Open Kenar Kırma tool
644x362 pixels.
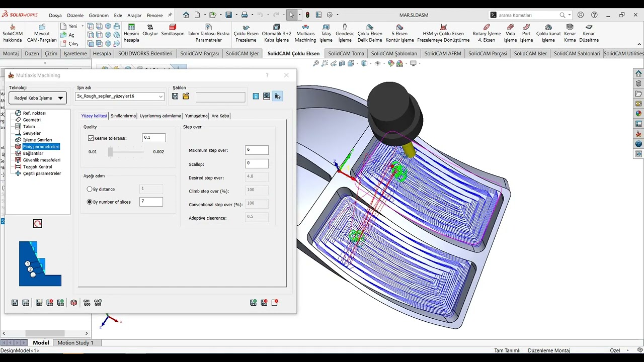point(570,33)
